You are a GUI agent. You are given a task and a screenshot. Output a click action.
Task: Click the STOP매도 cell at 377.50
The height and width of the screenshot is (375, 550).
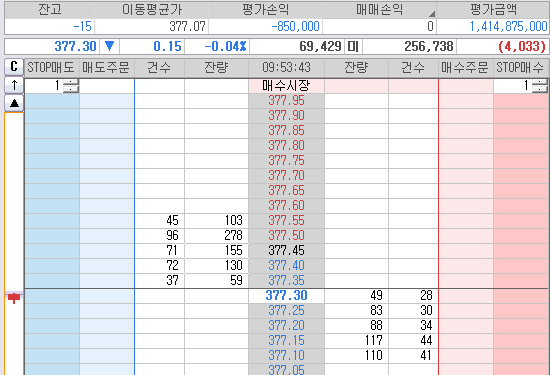tap(52, 235)
